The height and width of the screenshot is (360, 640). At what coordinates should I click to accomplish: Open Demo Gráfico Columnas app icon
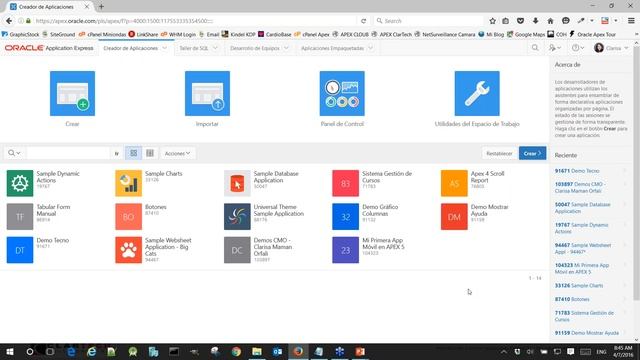coord(345,217)
